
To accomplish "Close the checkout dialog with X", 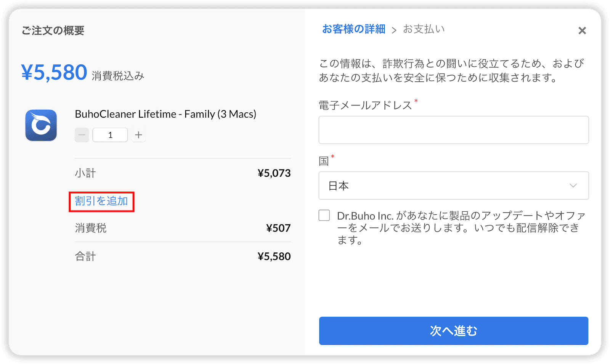I will pyautogui.click(x=582, y=30).
